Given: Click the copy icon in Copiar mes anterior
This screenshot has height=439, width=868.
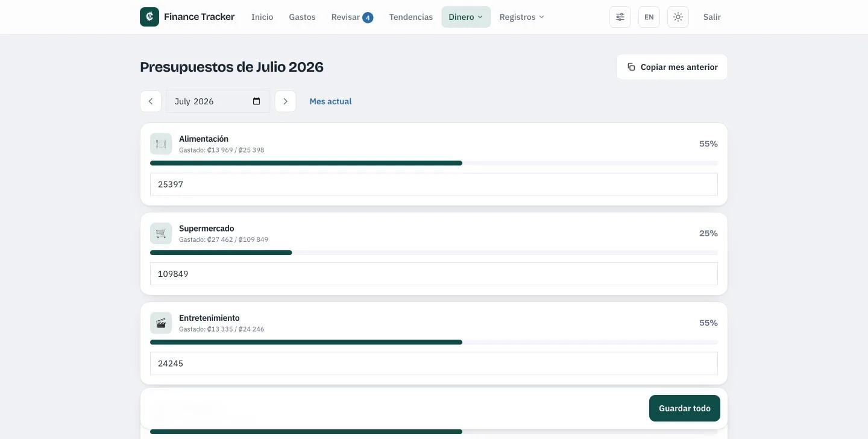Looking at the screenshot, I should [x=631, y=67].
